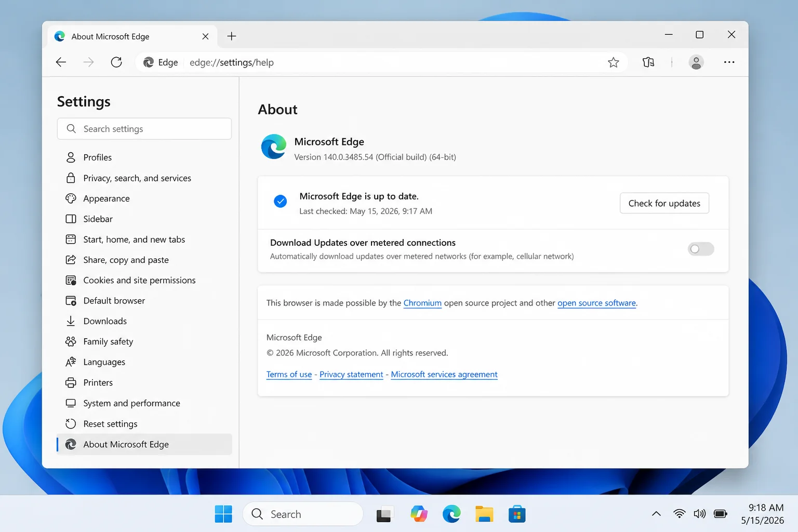Click the Microsoft Edge logo in About

[x=274, y=147]
